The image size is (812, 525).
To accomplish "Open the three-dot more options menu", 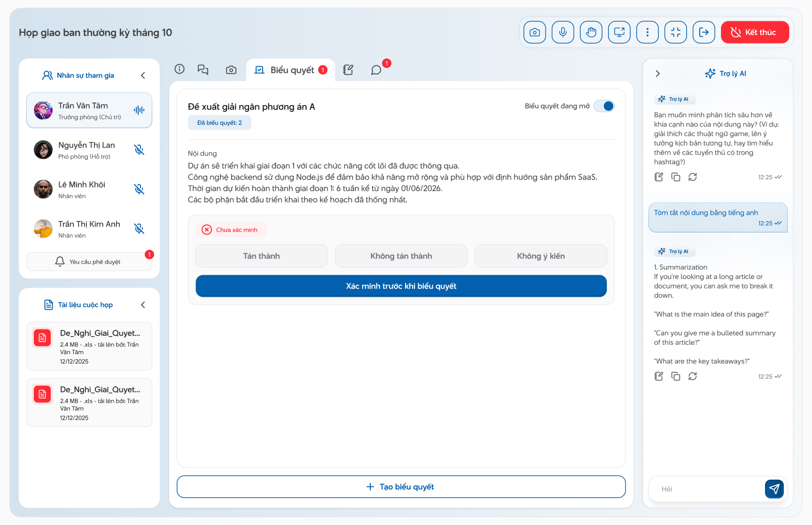I will coord(647,32).
